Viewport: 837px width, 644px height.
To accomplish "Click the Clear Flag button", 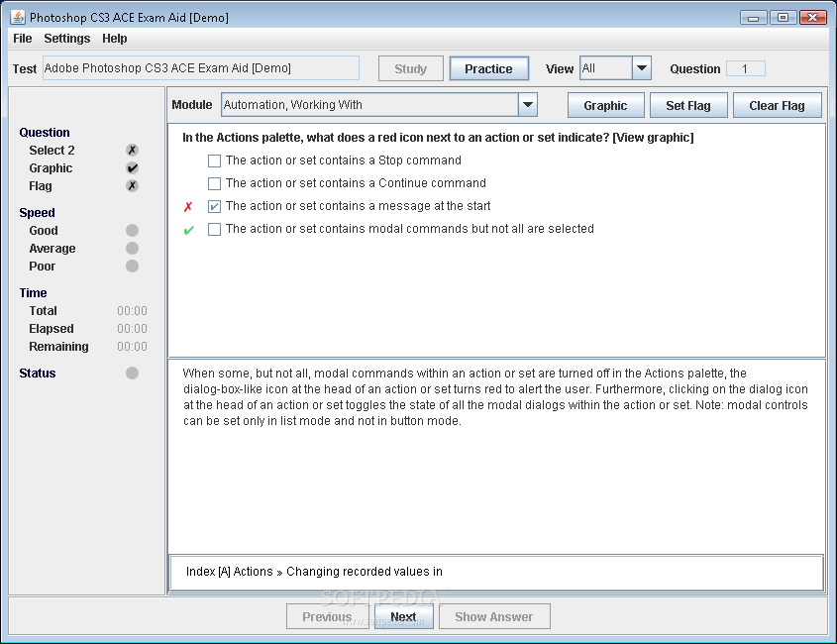I will pos(777,105).
